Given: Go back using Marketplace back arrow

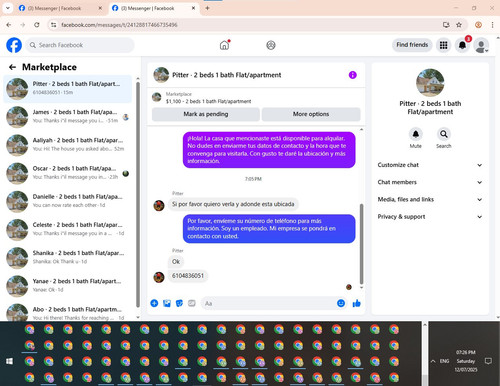Looking at the screenshot, I should point(12,67).
